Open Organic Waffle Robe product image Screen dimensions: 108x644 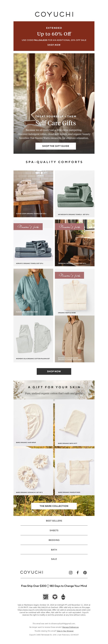click(75, 292)
